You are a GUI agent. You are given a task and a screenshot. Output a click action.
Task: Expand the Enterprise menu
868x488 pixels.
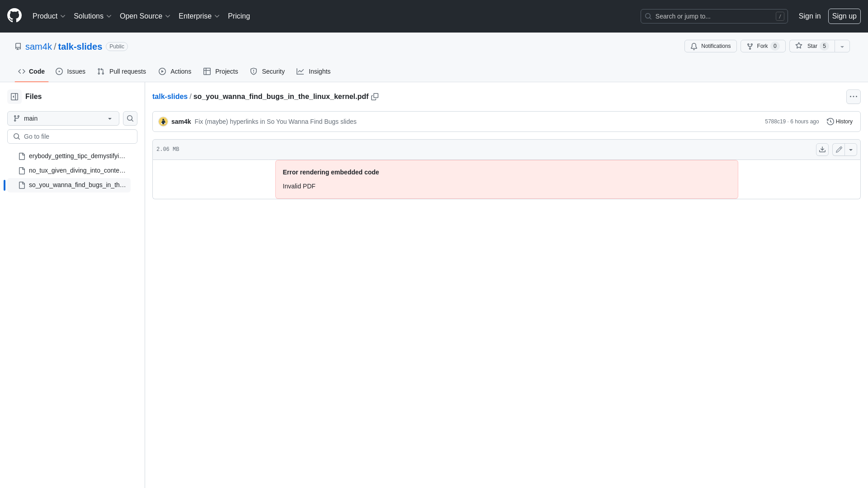[x=199, y=16]
